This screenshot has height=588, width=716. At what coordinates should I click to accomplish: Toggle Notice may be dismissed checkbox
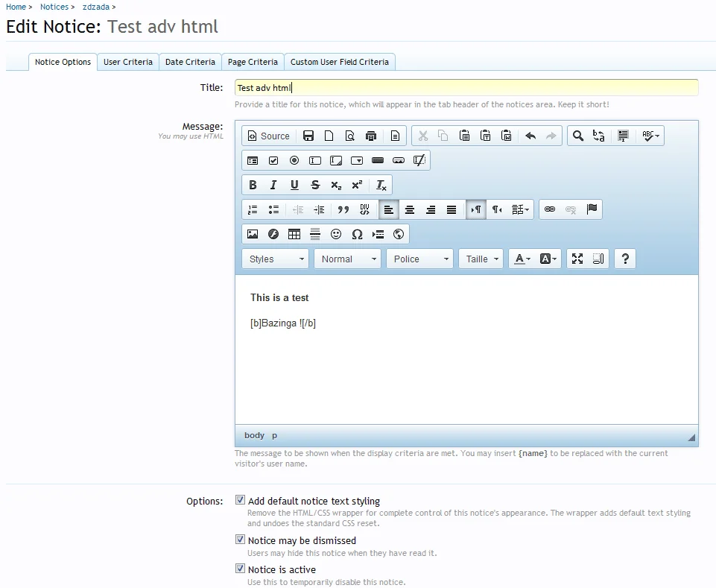coord(240,540)
